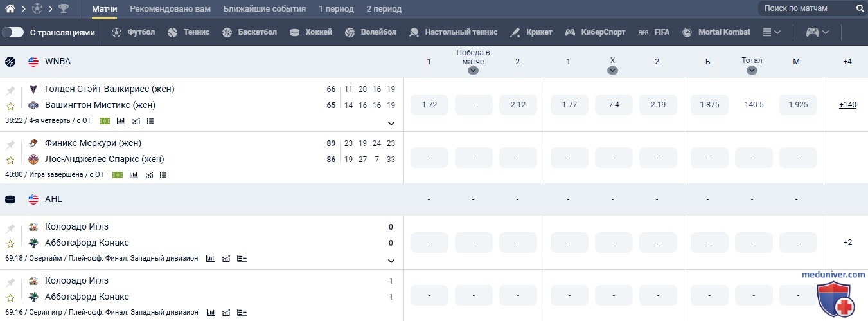Click the 140.5 total value
The image size is (868, 321).
click(x=754, y=105)
